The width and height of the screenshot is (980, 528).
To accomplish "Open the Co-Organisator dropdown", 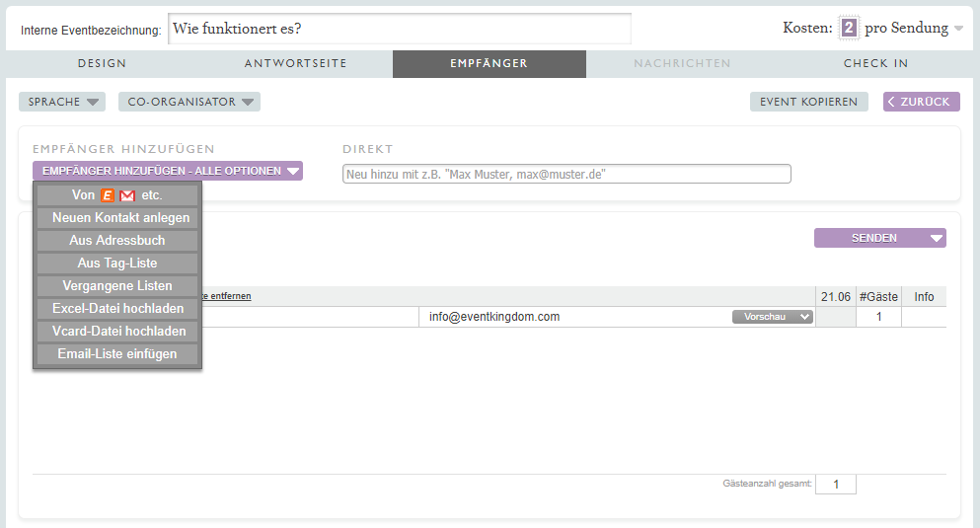I will tap(188, 102).
